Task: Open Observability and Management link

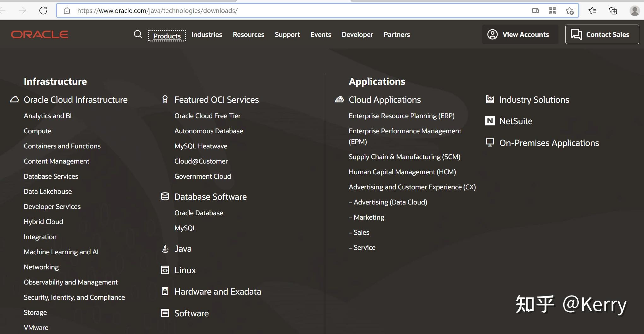Action: pyautogui.click(x=71, y=282)
